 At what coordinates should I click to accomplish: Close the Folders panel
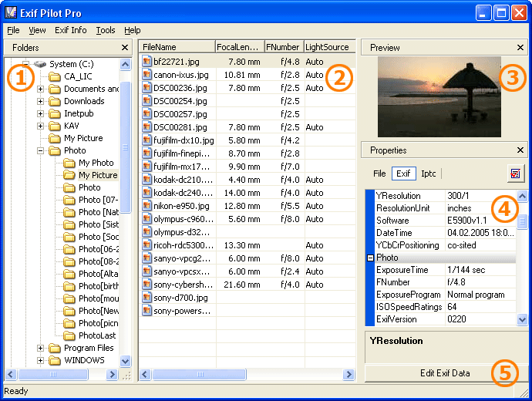pyautogui.click(x=125, y=48)
